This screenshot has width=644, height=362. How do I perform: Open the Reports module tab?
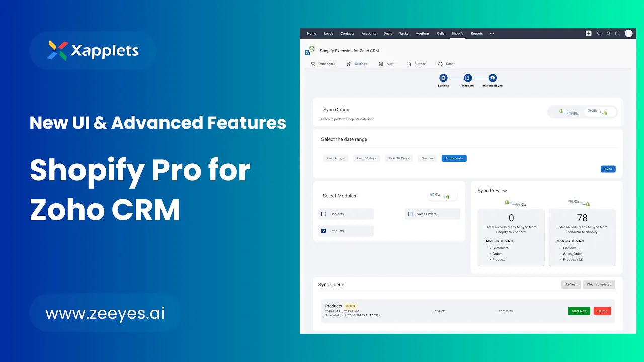(477, 34)
